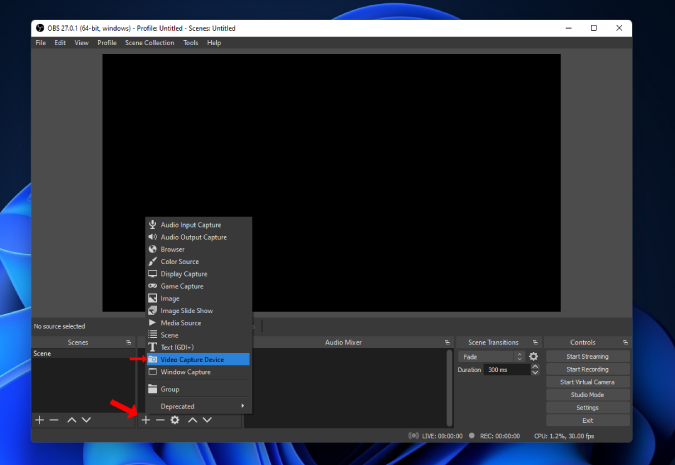Add a source with the plus icon
Image resolution: width=675 pixels, height=465 pixels.
pyautogui.click(x=146, y=420)
